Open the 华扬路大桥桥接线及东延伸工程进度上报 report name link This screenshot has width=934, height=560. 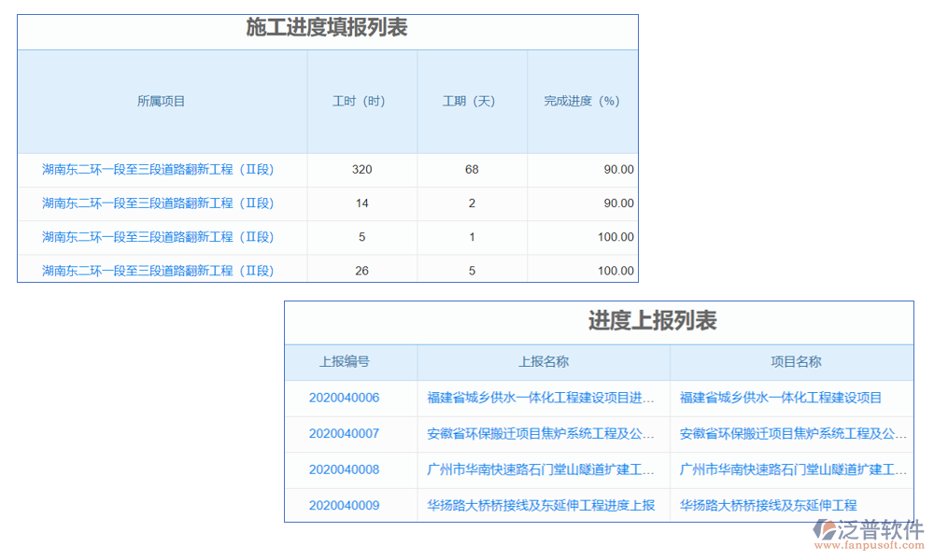pos(541,506)
